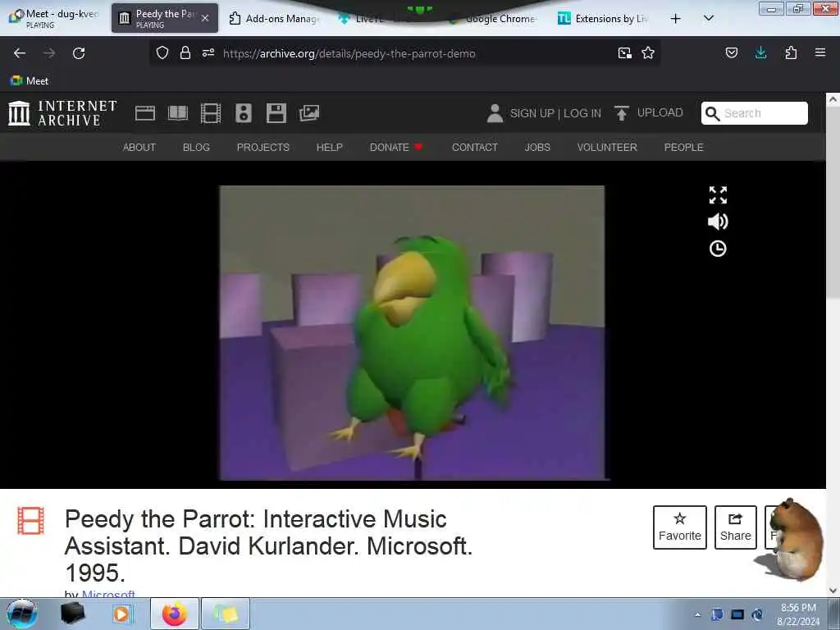The width and height of the screenshot is (840, 630).
Task: Go back to the previous page
Action: pos(20,53)
